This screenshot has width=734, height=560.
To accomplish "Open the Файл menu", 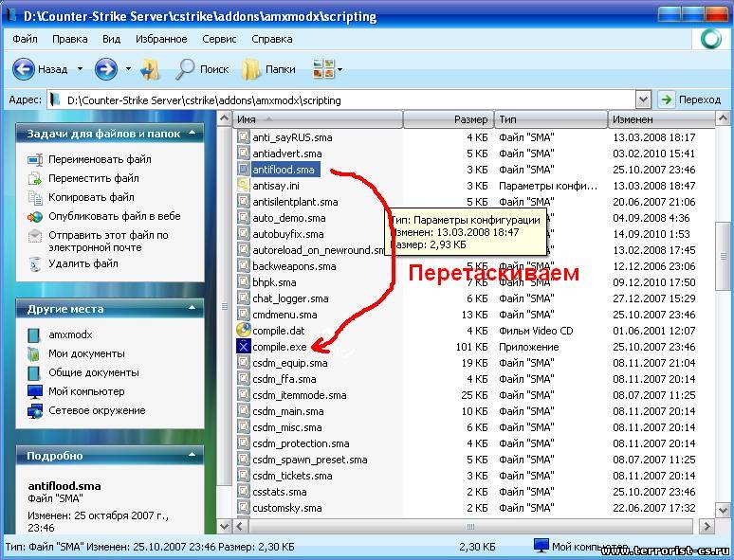I will (25, 39).
